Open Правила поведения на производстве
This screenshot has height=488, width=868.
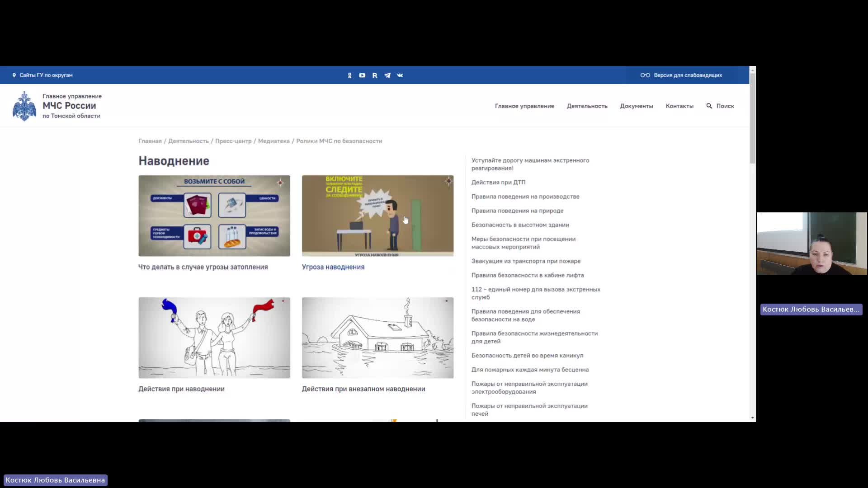(525, 197)
